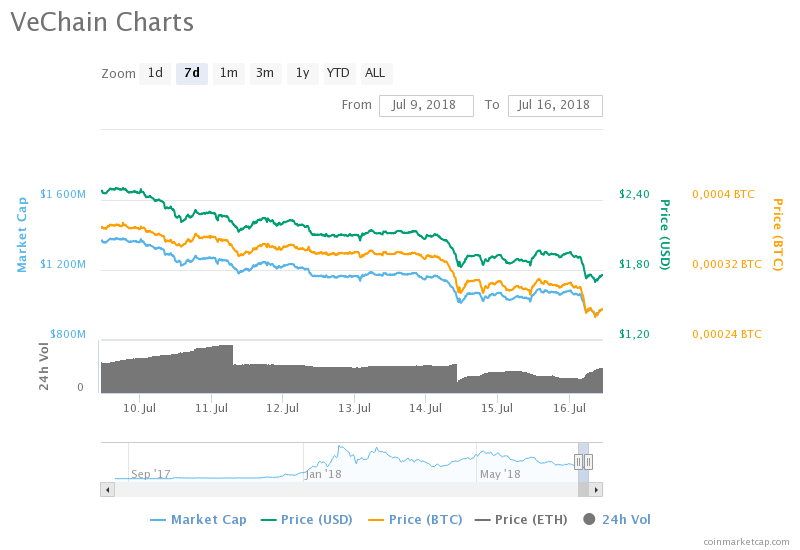Image resolution: width=800 pixels, height=550 pixels.
Task: Click the VeChain Charts heading
Action: (x=102, y=22)
